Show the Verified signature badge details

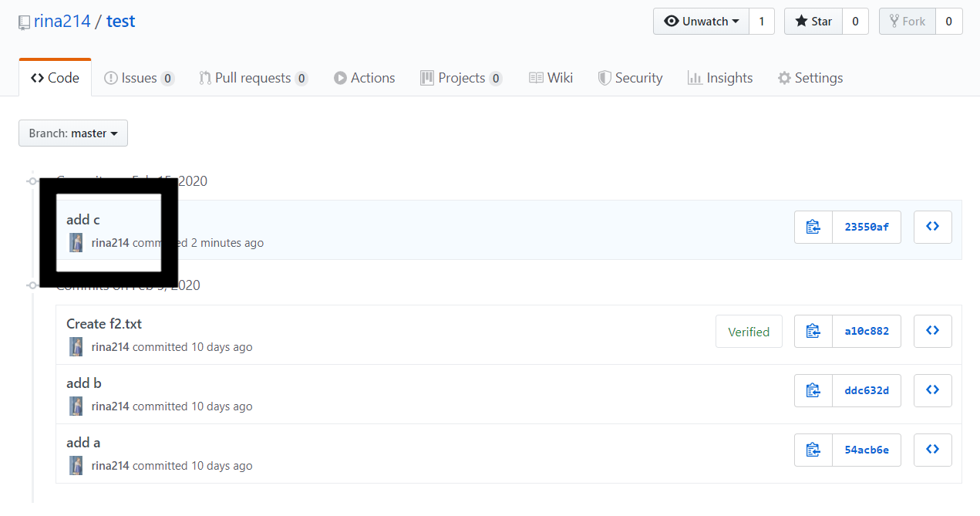click(749, 332)
